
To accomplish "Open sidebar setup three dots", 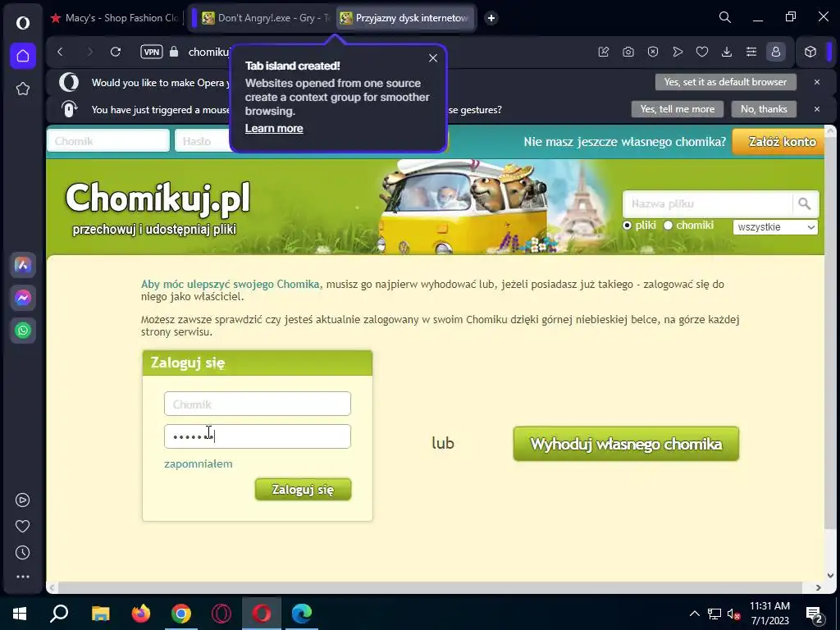I will tap(22, 577).
